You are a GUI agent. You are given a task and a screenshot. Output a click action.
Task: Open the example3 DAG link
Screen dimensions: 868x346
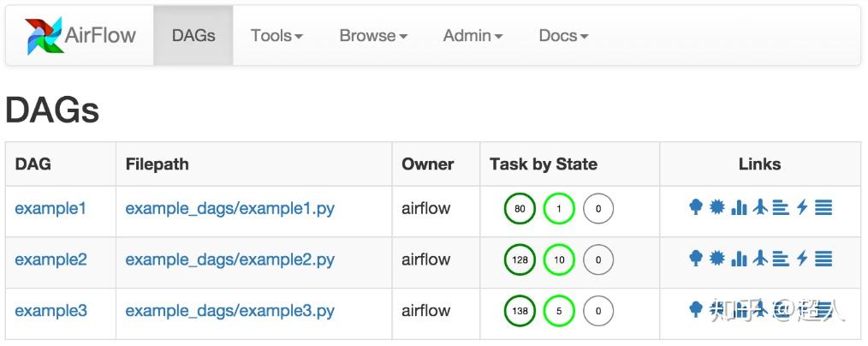tap(51, 311)
